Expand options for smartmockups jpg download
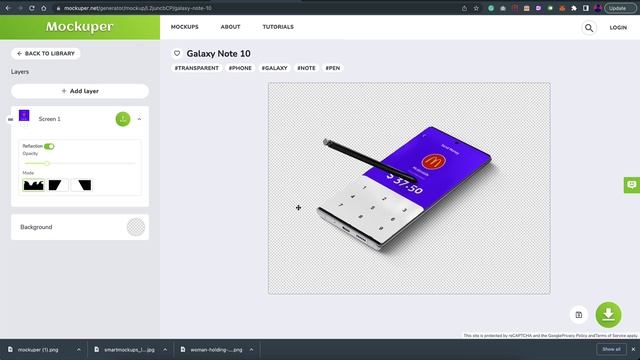 (x=165, y=350)
